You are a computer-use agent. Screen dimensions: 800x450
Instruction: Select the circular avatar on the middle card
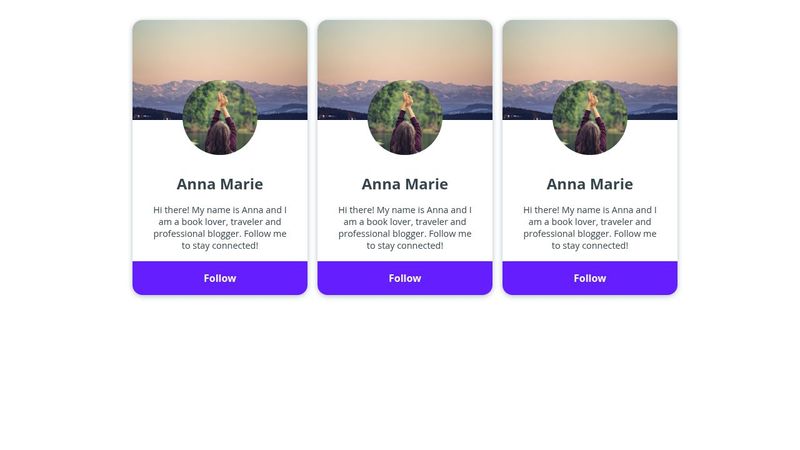click(405, 117)
